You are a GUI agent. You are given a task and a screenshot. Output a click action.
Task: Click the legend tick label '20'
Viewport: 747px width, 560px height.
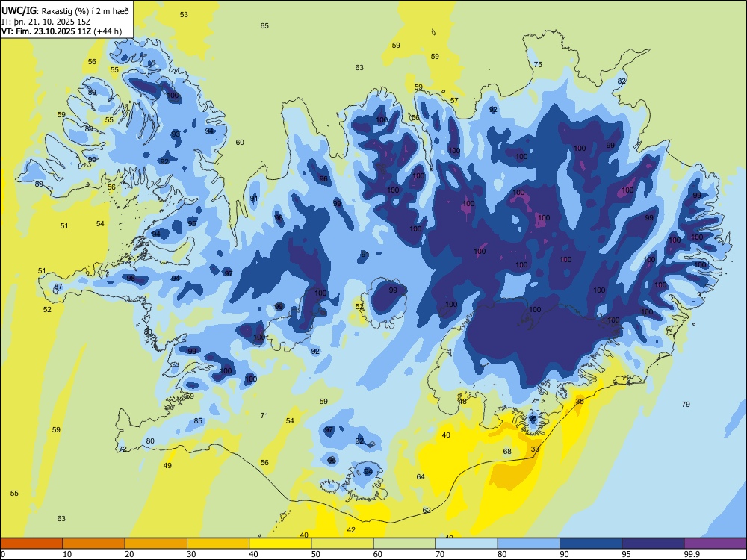(129, 554)
